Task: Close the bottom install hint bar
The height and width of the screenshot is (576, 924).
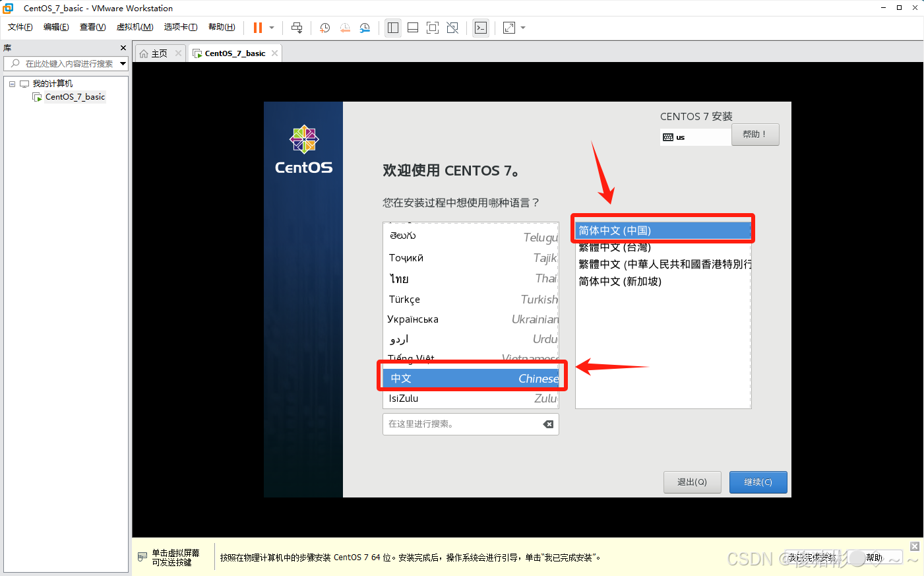Action: [x=914, y=546]
